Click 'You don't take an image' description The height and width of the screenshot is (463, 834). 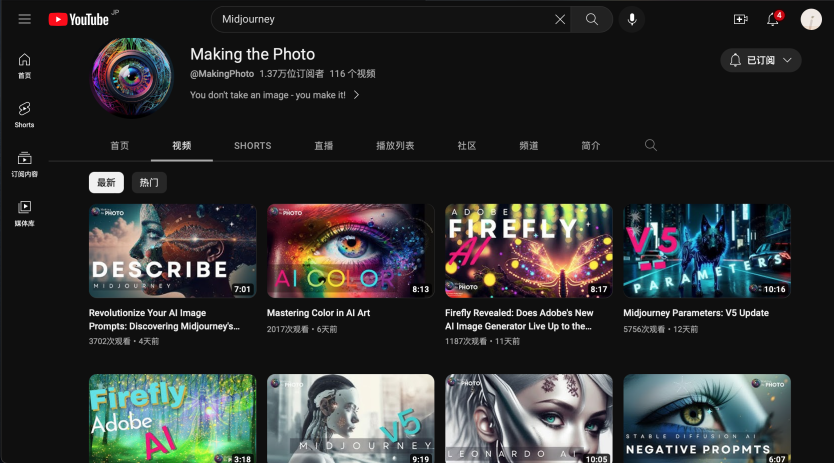pyautogui.click(x=268, y=95)
